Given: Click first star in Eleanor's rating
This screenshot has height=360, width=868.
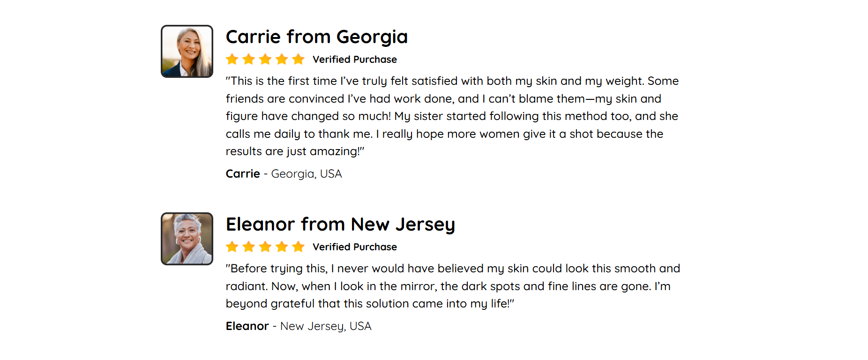Looking at the screenshot, I should pos(232,247).
